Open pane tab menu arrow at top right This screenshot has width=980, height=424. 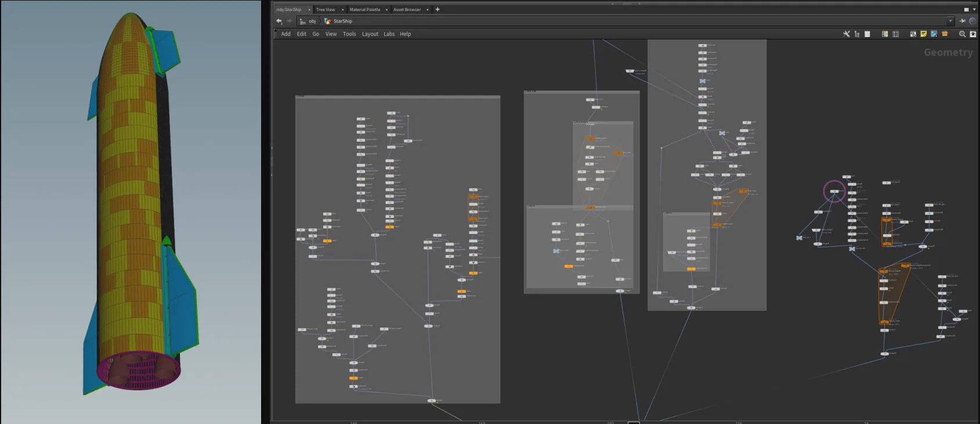tap(974, 9)
